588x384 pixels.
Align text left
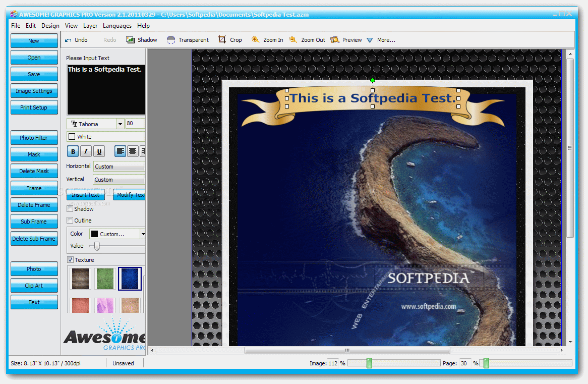pyautogui.click(x=120, y=151)
